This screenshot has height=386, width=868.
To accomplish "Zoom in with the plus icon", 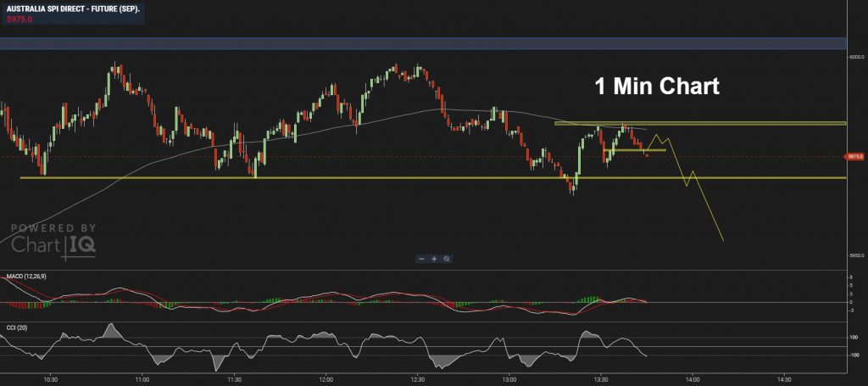I will [x=434, y=259].
